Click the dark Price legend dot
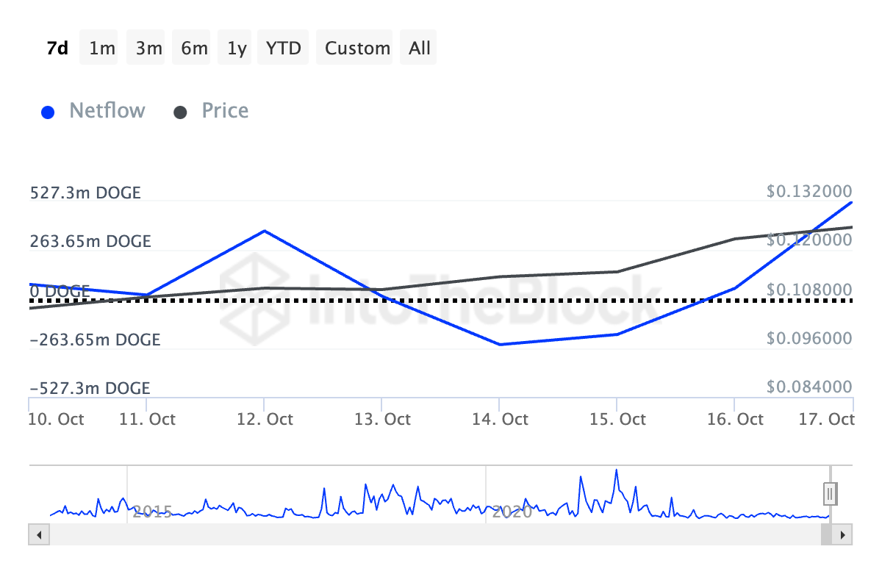Screen dimensions: 882x588 180,112
